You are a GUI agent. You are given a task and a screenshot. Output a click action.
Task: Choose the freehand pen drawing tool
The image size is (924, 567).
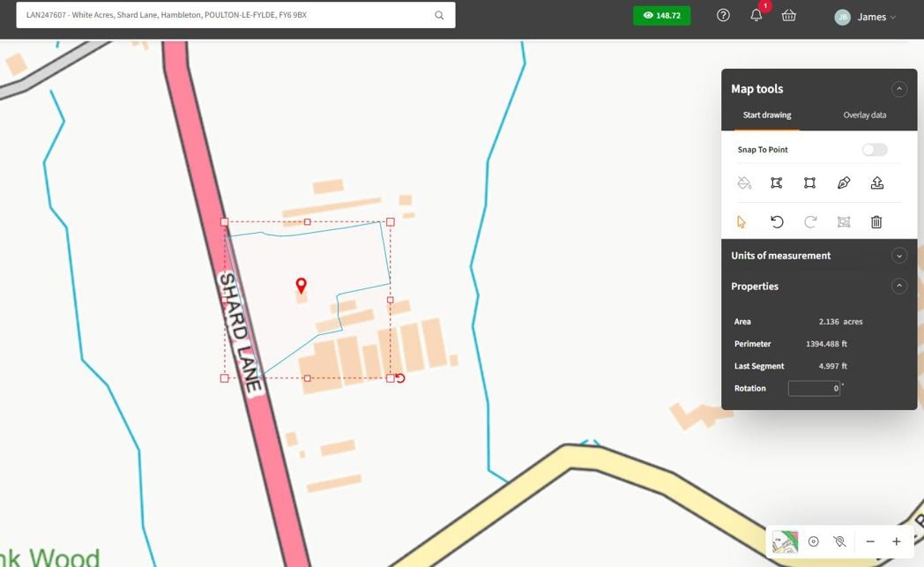click(x=844, y=183)
